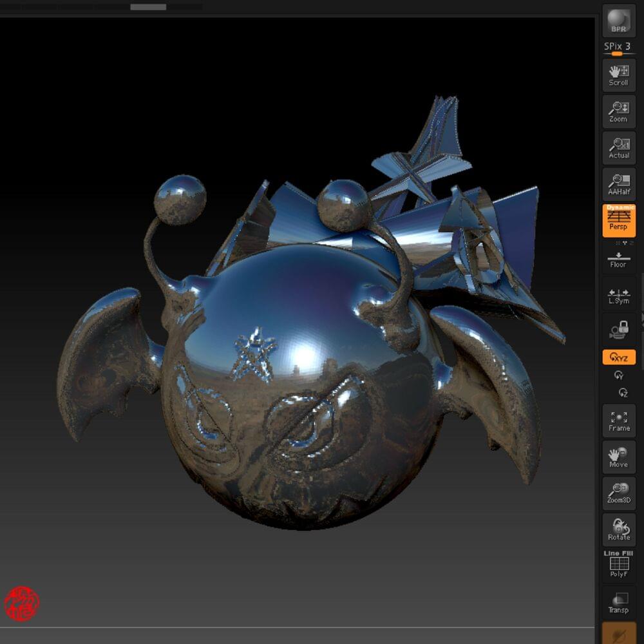Viewport: 644px width, 644px height.
Task: Click the gray top bar scroll handle
Action: coord(148,7)
